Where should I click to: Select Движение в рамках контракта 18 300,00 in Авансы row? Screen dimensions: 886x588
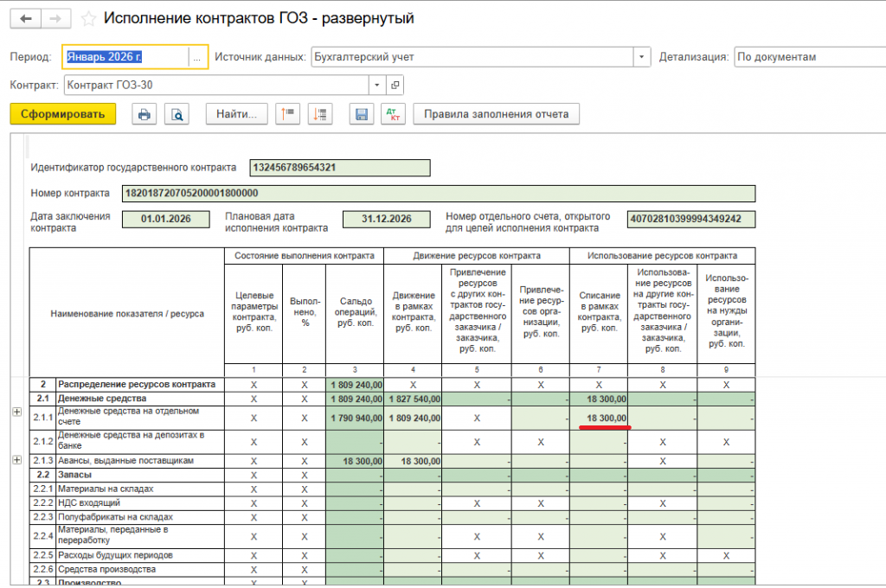click(x=413, y=462)
